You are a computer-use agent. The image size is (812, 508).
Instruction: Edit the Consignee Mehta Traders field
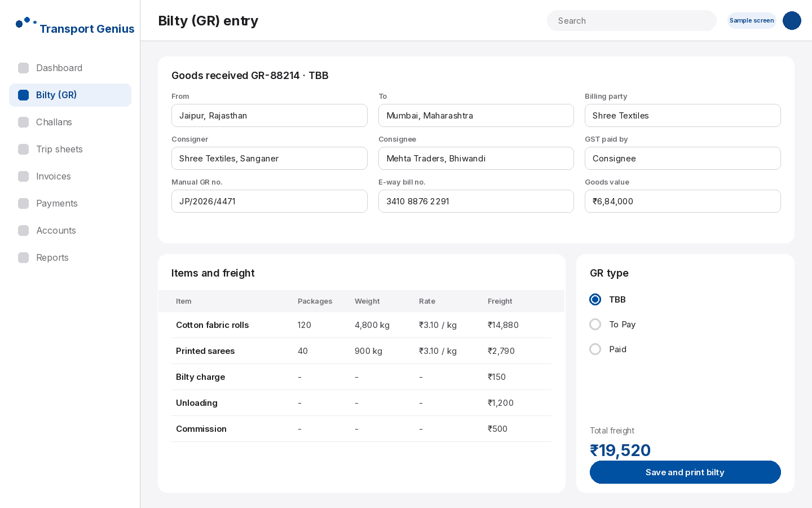(476, 158)
